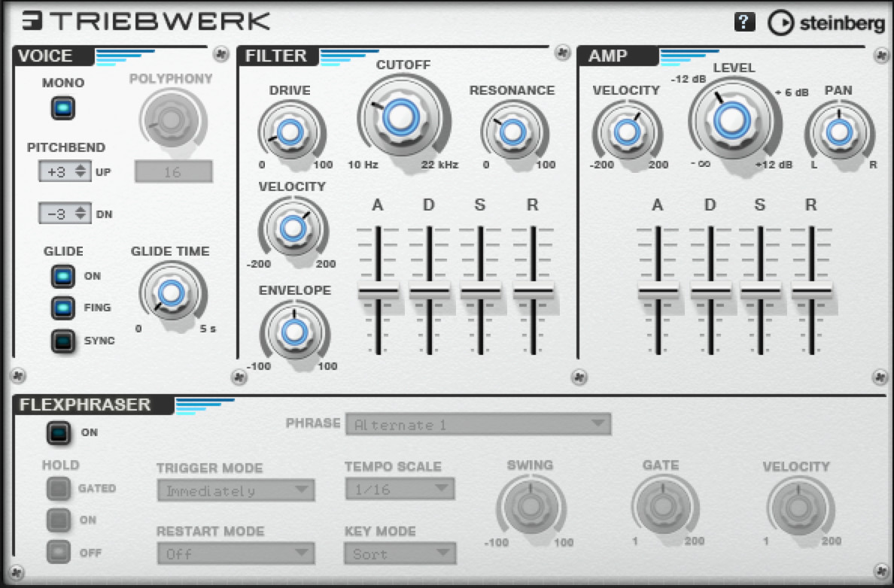Viewport: 894px width, 588px height.
Task: Click the Polyphony knob
Action: click(171, 120)
